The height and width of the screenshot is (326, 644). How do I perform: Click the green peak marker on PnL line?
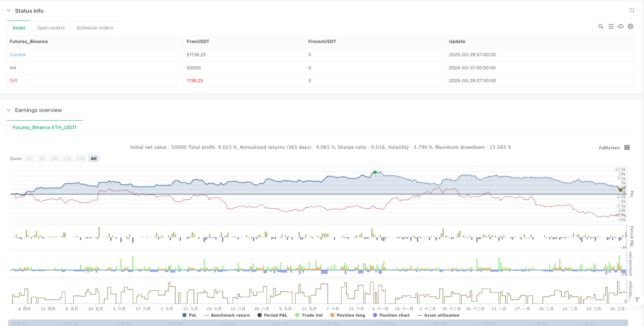(375, 172)
